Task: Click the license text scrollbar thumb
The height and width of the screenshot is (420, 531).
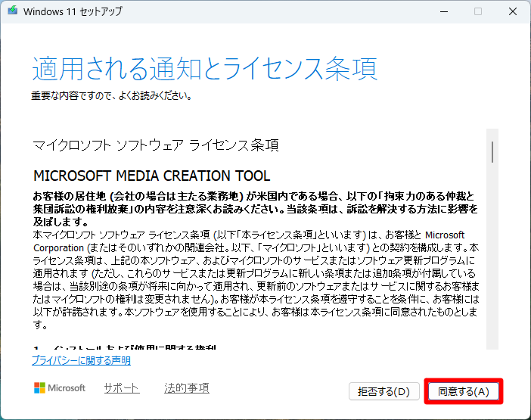Action: point(492,152)
